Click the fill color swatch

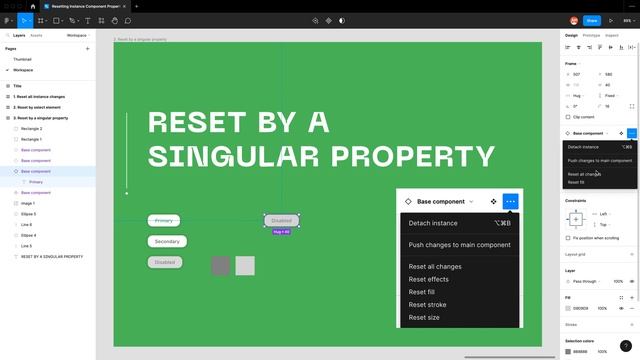click(x=568, y=308)
